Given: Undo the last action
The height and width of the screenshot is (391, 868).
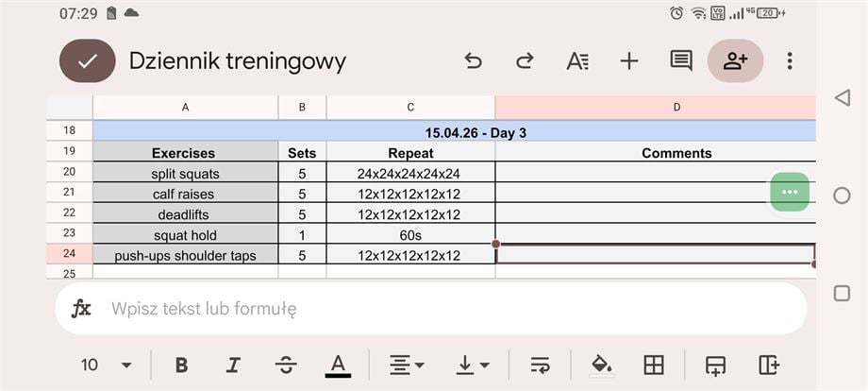Looking at the screenshot, I should 474,61.
